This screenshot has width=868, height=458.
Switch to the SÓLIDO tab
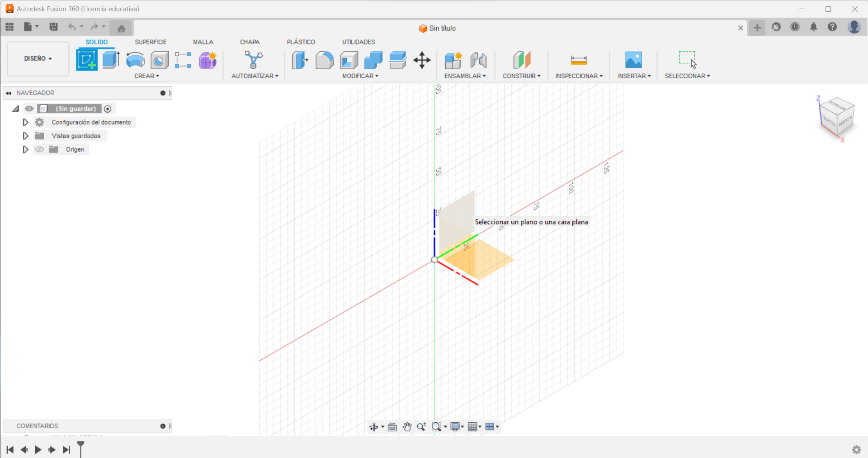pos(97,42)
